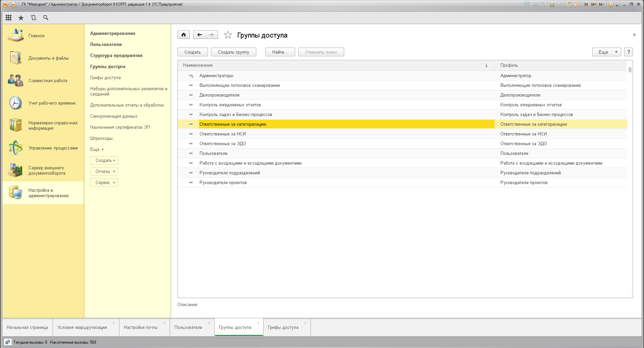Click the search magnifier icon
Screen dimensions: 644x348
46,18
